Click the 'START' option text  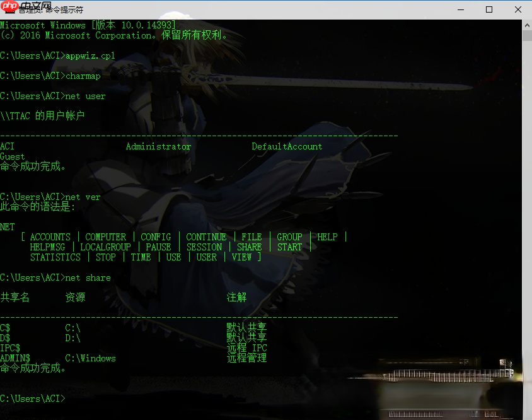click(289, 247)
